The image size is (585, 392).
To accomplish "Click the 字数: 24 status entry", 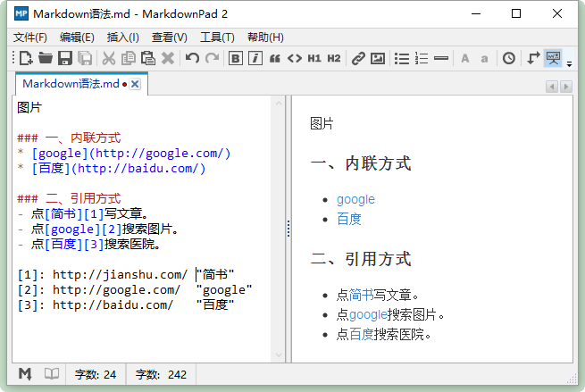I will 96,374.
